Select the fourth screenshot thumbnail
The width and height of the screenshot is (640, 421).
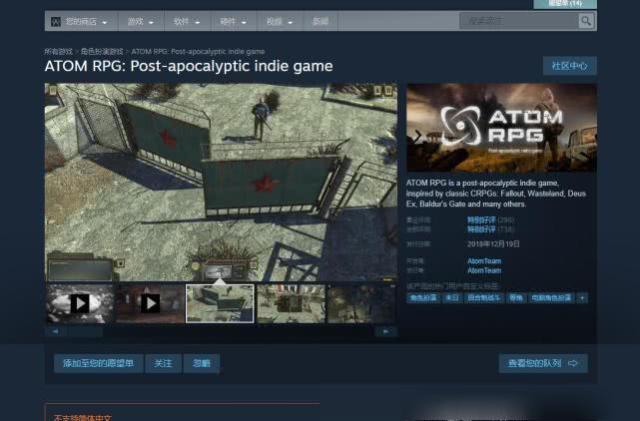coord(291,303)
